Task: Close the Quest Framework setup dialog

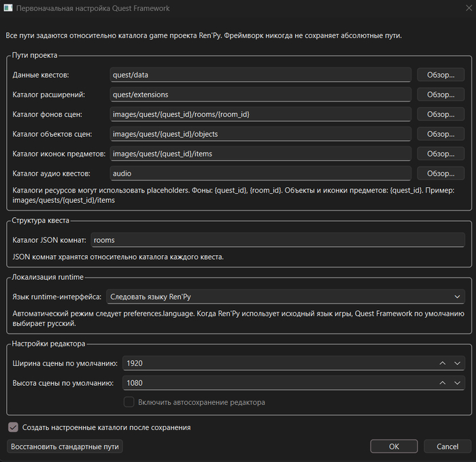Action: point(469,8)
